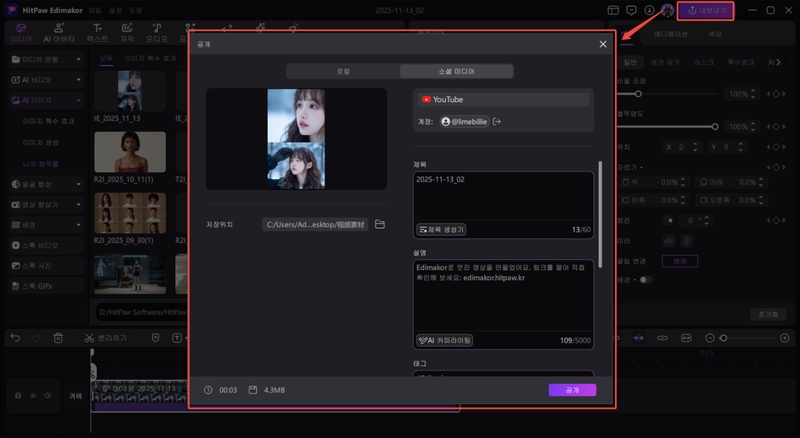Select 이미지 특수 효과 in sidebar
The width and height of the screenshot is (800, 438).
coord(48,121)
